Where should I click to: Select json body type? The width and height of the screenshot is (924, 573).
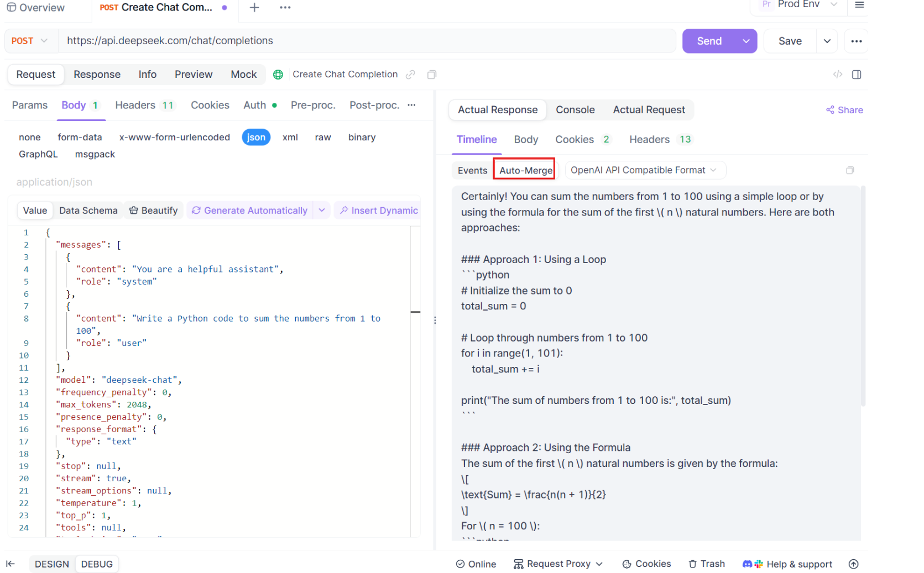click(x=256, y=137)
